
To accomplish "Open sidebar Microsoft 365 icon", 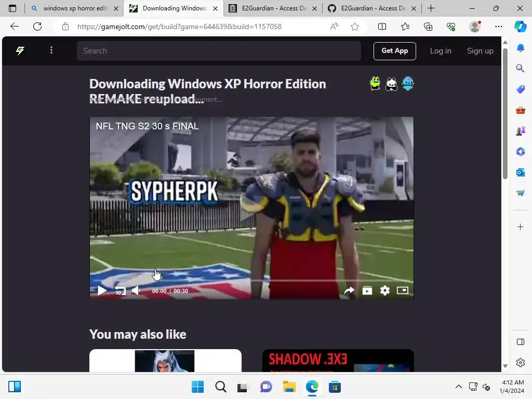I will (x=520, y=151).
